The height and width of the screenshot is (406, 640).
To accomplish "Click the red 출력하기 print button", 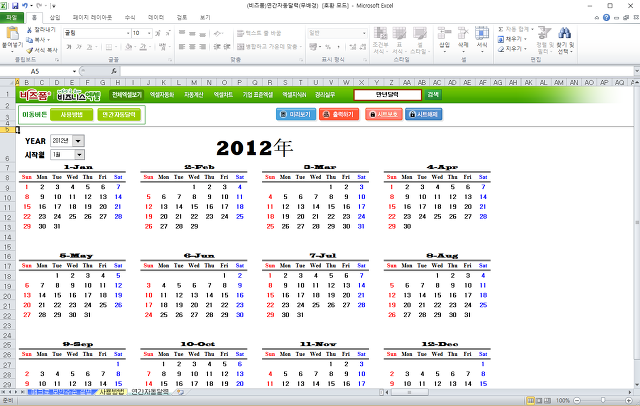I will [x=339, y=114].
